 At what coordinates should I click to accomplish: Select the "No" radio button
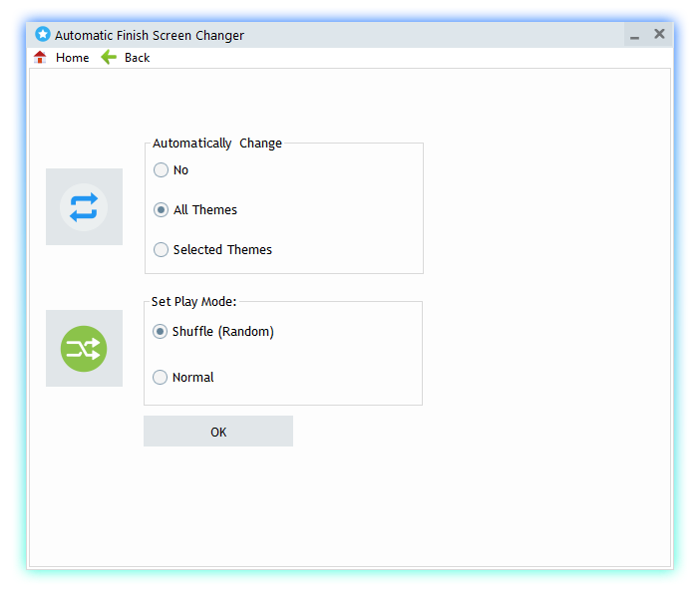click(x=161, y=170)
